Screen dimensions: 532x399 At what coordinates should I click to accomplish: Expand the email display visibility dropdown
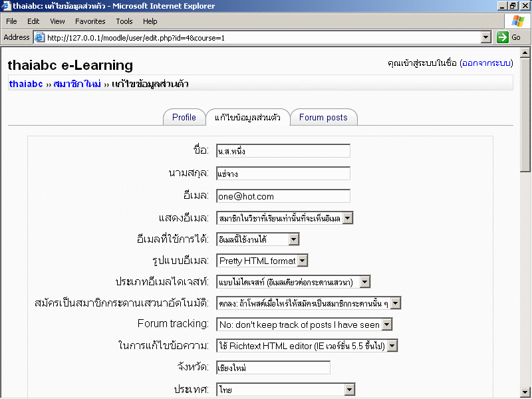(347, 217)
